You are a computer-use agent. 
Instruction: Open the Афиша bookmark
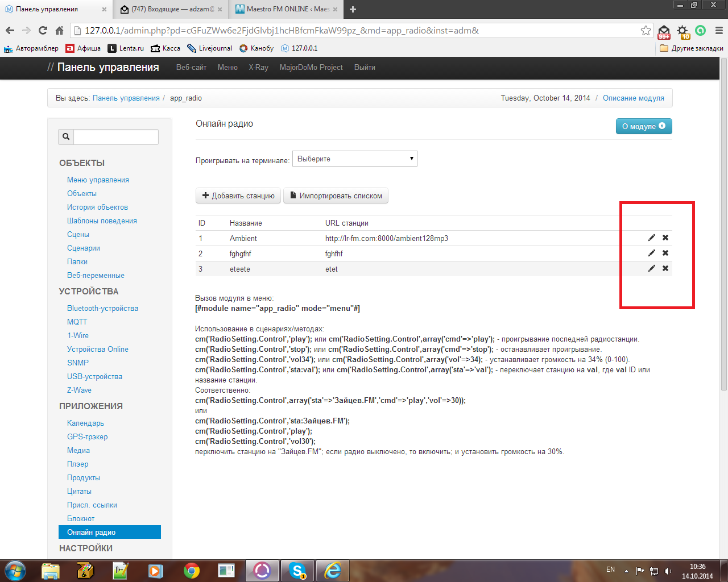coord(83,48)
